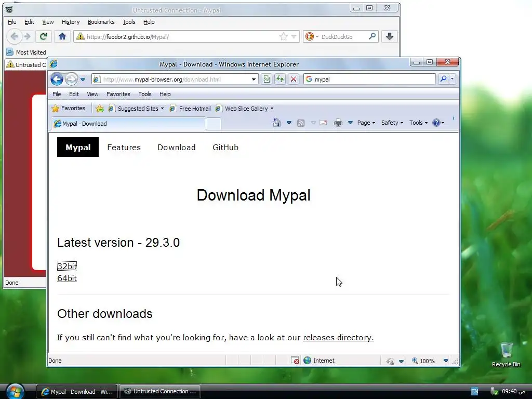The height and width of the screenshot is (399, 532).
Task: Click the blue Help question mark icon
Action: click(x=436, y=123)
